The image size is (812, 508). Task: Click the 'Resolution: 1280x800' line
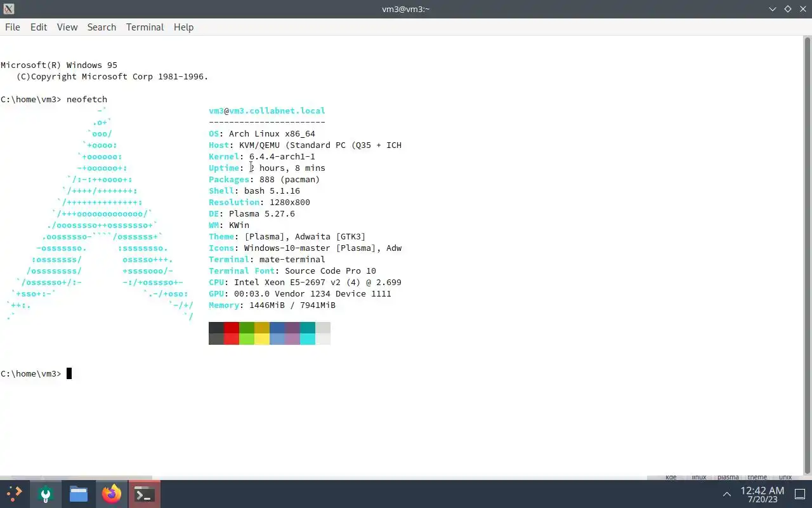click(x=259, y=202)
